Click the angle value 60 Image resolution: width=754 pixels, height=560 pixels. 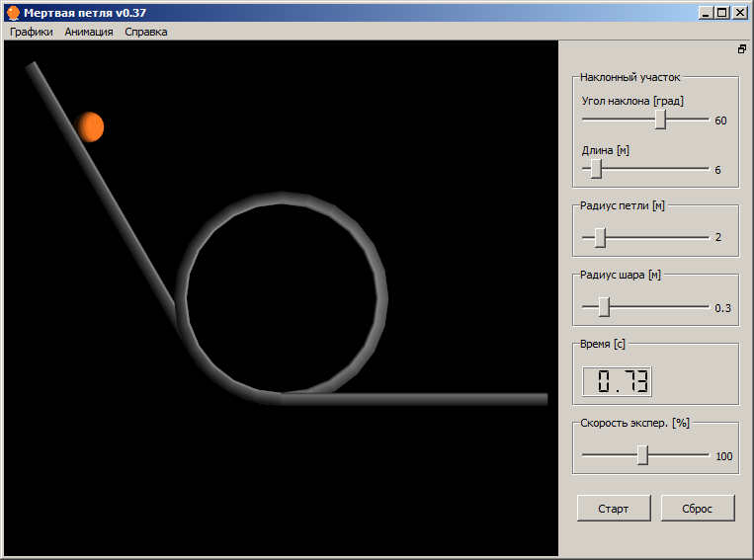click(720, 120)
